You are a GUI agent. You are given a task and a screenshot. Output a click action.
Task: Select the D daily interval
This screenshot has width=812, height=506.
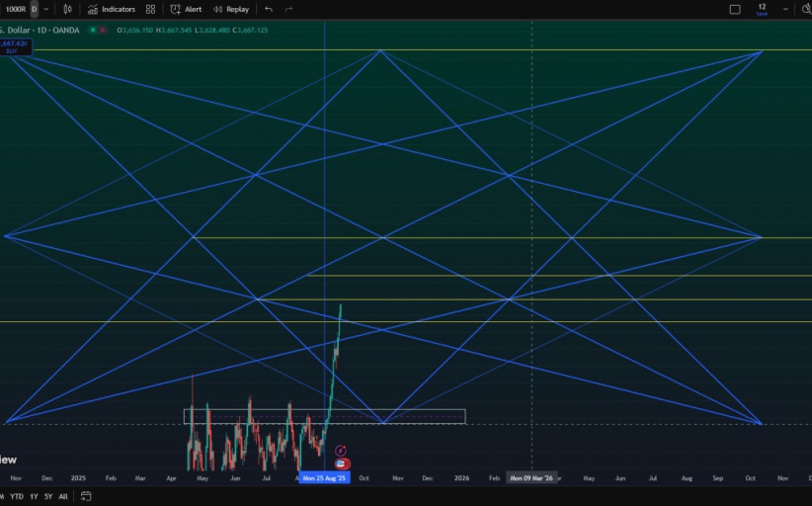(35, 9)
